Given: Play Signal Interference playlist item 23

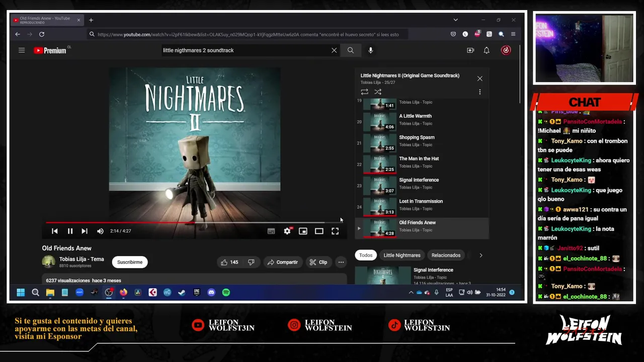Looking at the screenshot, I should pos(422,186).
